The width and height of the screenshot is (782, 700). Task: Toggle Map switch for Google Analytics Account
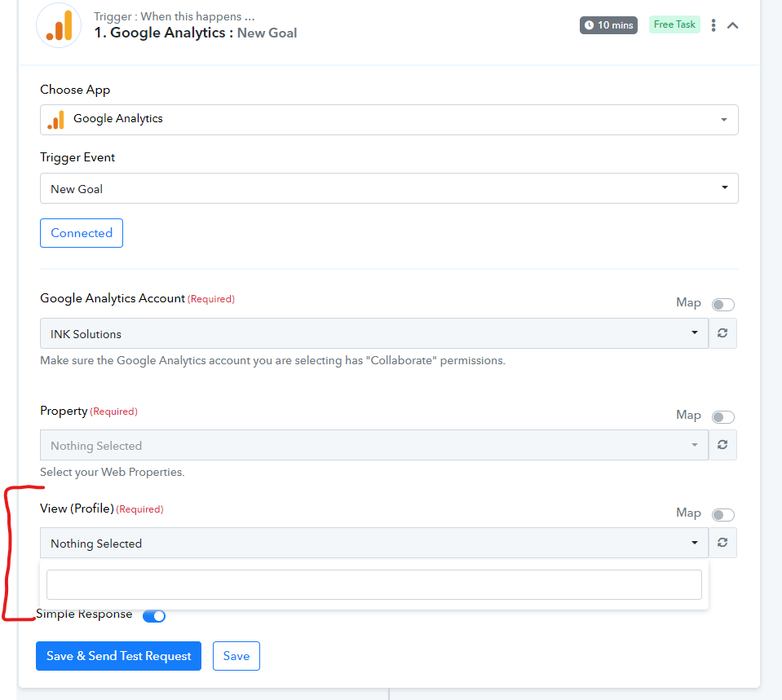[x=722, y=304]
